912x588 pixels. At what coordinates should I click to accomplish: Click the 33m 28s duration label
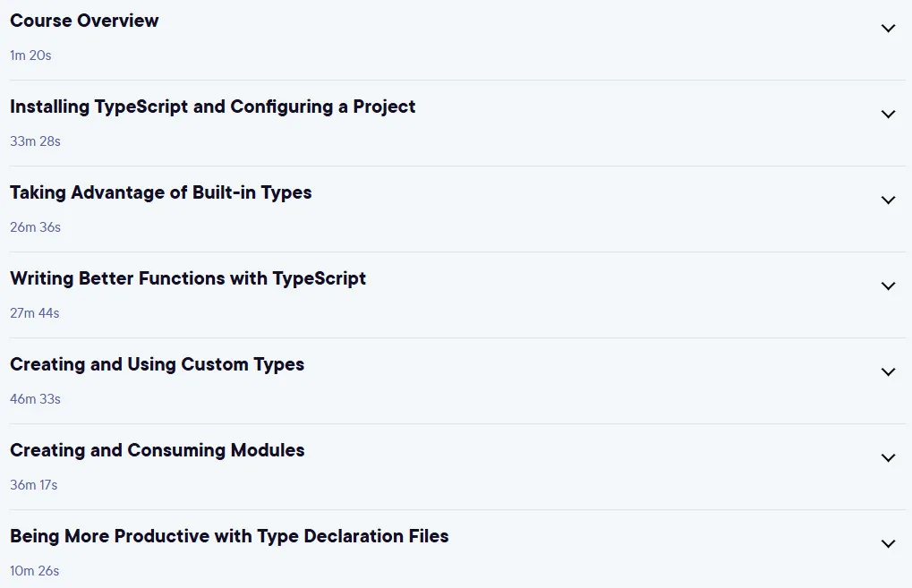coord(35,141)
